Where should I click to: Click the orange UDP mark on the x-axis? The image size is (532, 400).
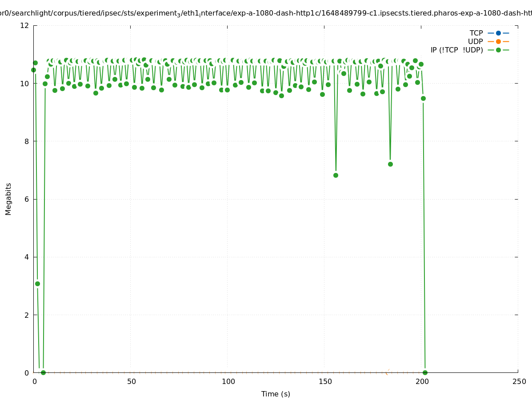coord(387,372)
